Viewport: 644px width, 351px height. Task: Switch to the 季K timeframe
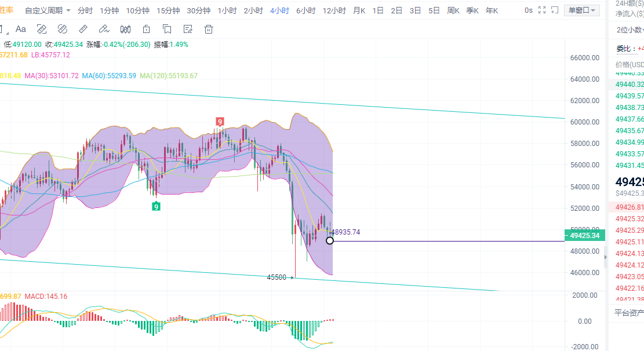tap(473, 10)
